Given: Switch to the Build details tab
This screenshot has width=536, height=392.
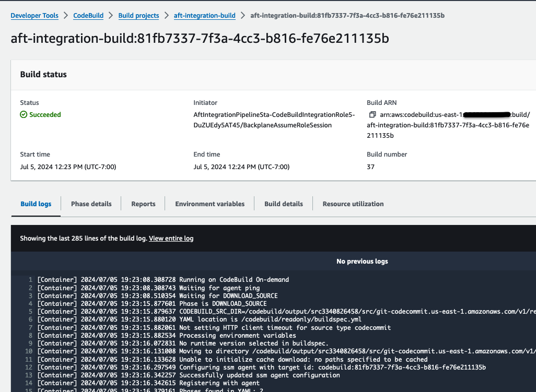Looking at the screenshot, I should point(283,204).
